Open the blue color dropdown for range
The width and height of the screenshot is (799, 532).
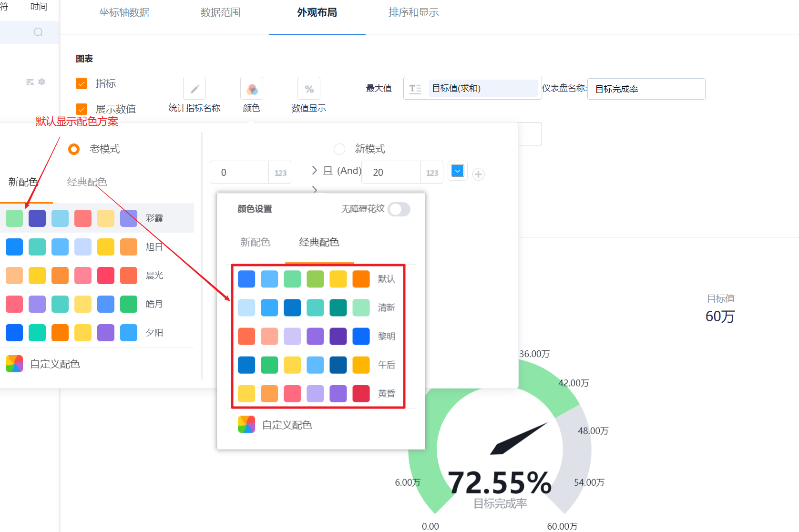458,171
